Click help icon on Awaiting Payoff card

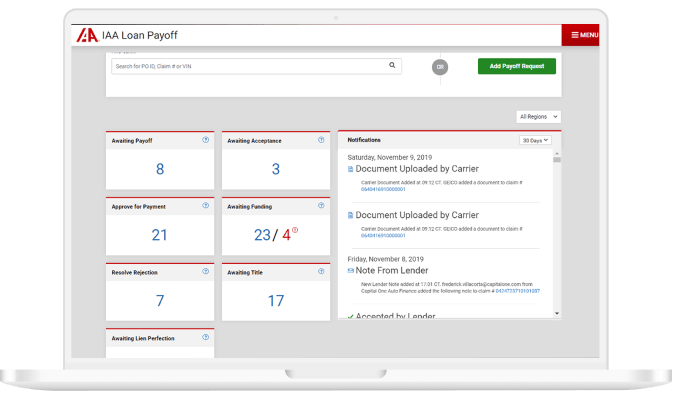206,140
